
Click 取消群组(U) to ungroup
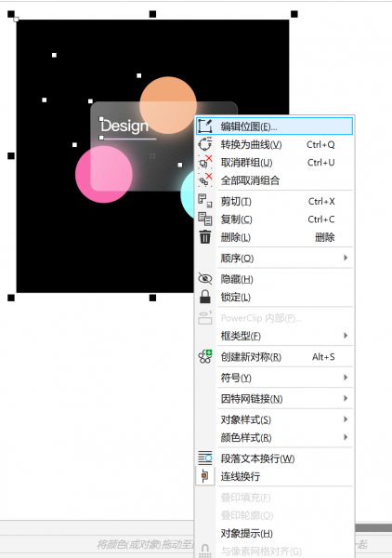pyautogui.click(x=274, y=163)
